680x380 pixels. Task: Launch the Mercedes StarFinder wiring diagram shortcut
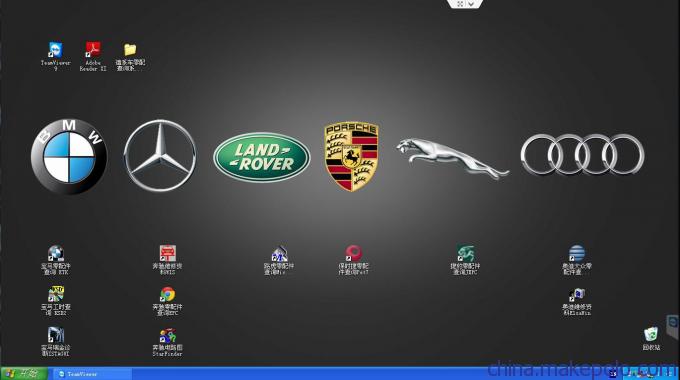pos(167,341)
